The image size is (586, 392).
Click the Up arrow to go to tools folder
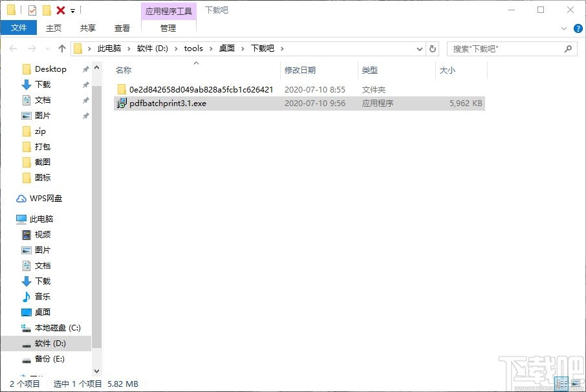coord(61,48)
